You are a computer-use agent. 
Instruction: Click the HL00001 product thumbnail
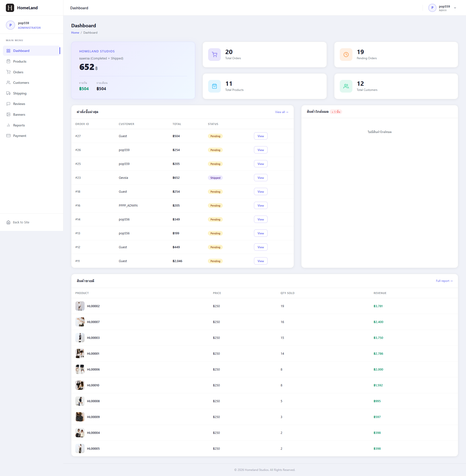click(x=80, y=353)
